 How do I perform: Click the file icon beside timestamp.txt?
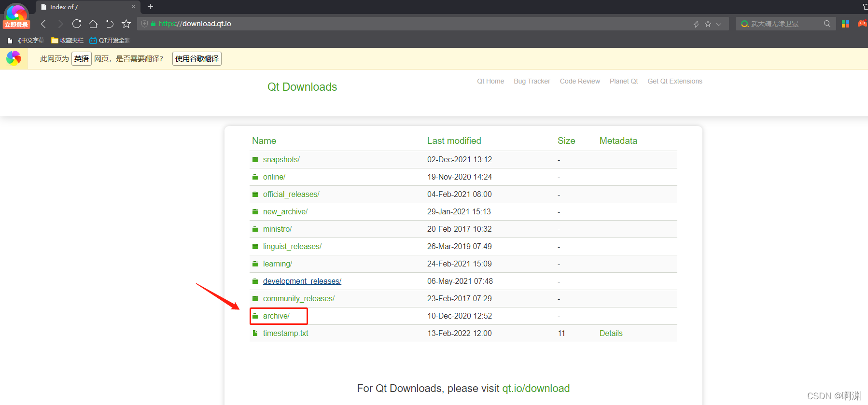(255, 333)
